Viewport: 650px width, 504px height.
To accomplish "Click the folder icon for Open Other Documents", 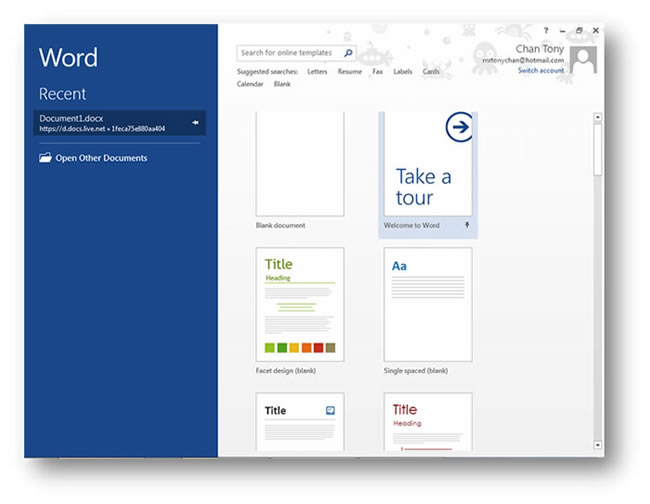I will click(x=45, y=158).
